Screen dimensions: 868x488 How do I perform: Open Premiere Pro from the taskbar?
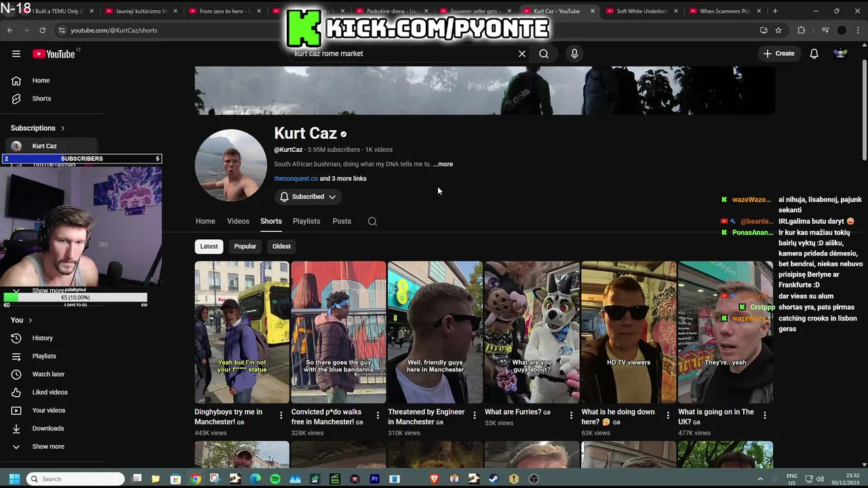[x=374, y=479]
